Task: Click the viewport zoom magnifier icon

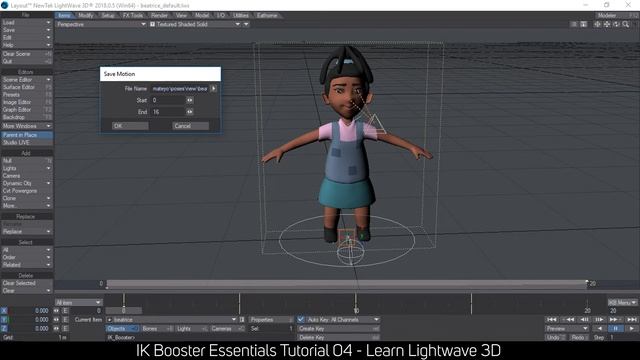Action: [626, 24]
